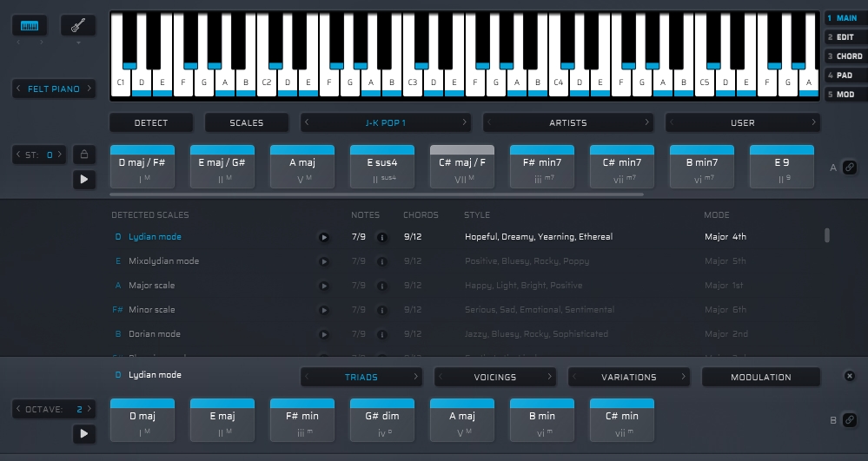Click the lock icon next to ST

coord(84,155)
